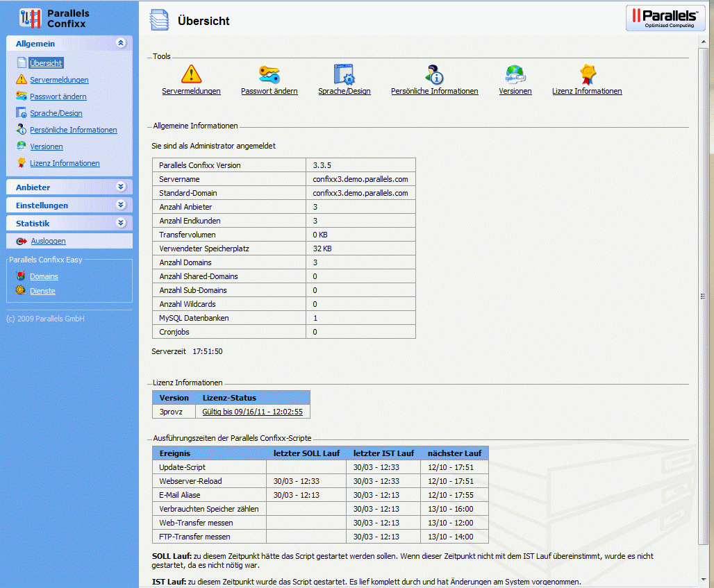The width and height of the screenshot is (714, 588).
Task: Click the Servermeldungen warning triangle icon in Tools
Action: pos(191,74)
